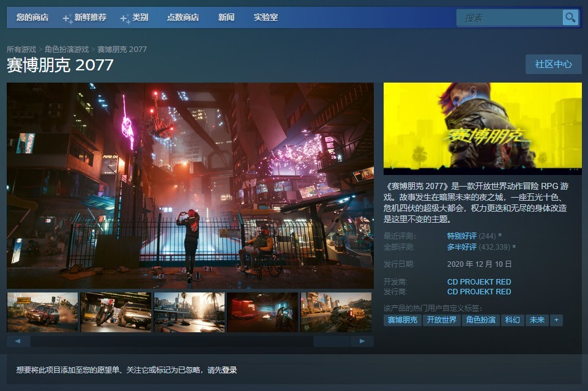Go to 点数商店

[x=182, y=17]
